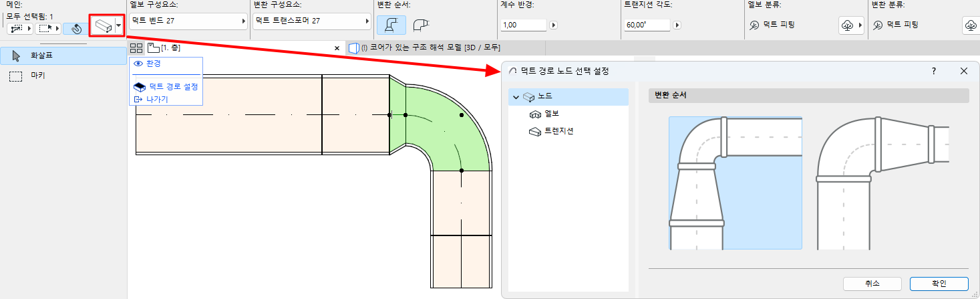Select the 화살표 arrow tool
980x299 pixels.
63,56
